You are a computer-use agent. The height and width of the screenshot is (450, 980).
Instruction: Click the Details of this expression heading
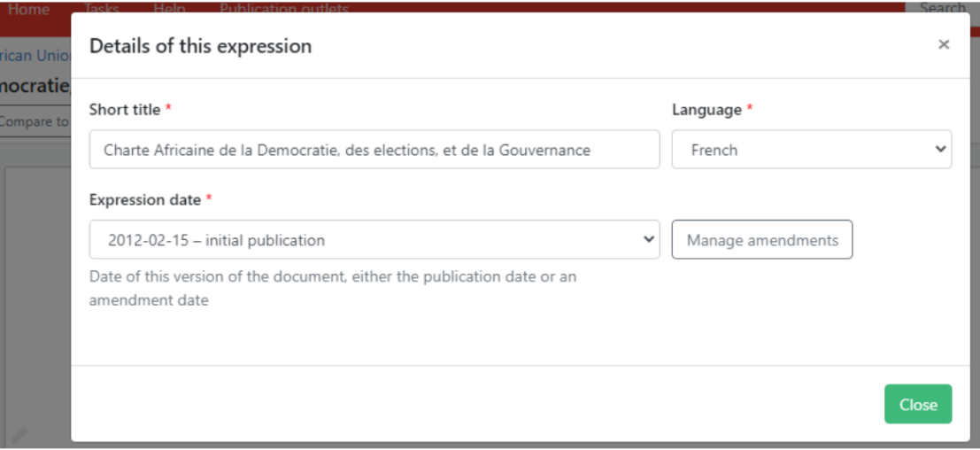200,46
